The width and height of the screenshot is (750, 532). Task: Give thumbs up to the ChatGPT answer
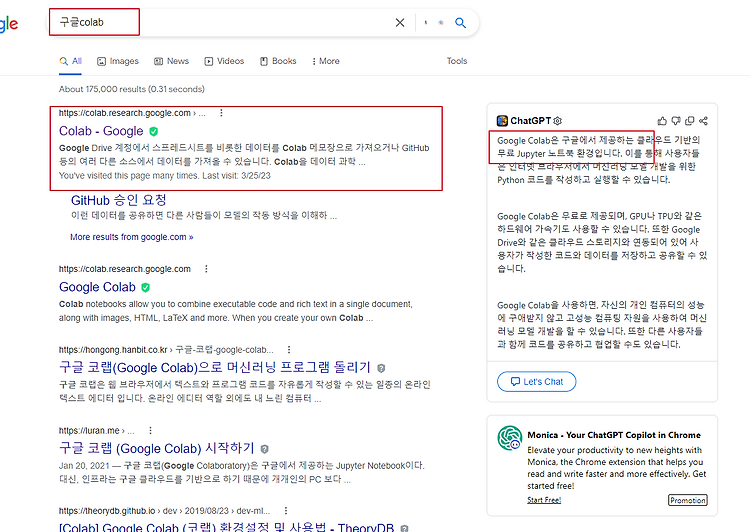(662, 121)
